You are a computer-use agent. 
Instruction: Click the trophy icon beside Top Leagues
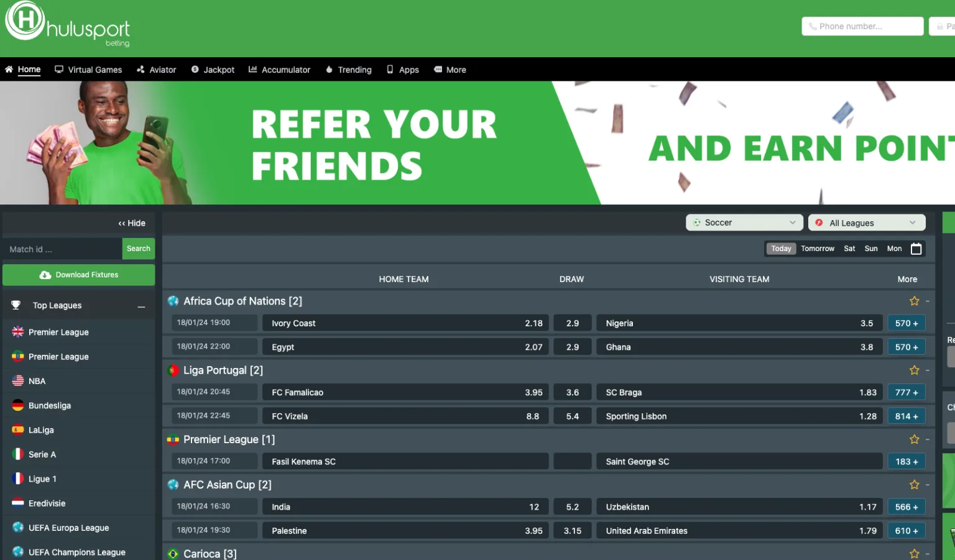point(16,305)
